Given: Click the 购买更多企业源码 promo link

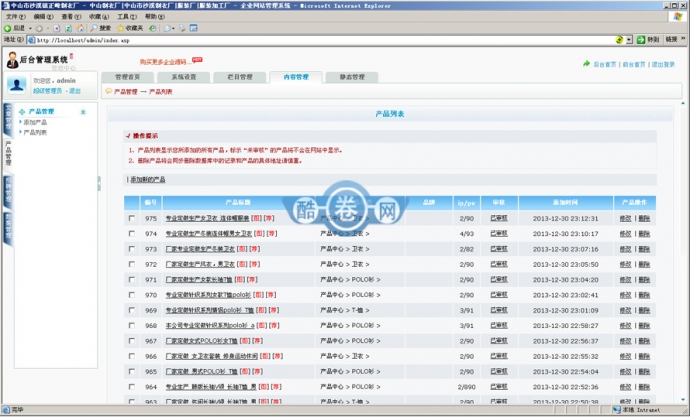Looking at the screenshot, I should click(166, 62).
